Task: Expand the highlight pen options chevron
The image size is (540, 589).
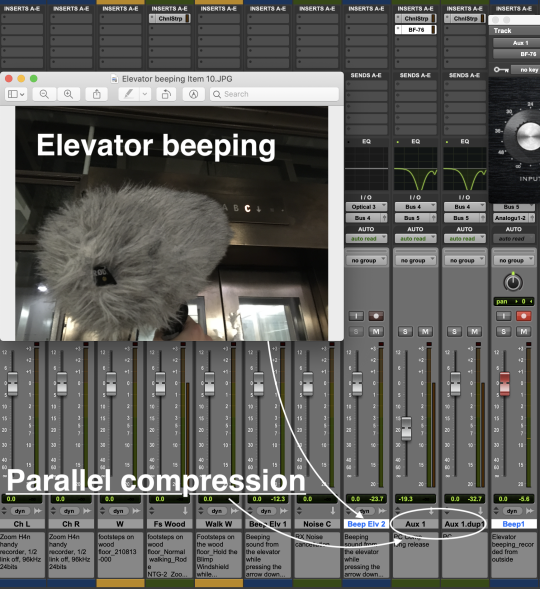Action: [x=145, y=94]
